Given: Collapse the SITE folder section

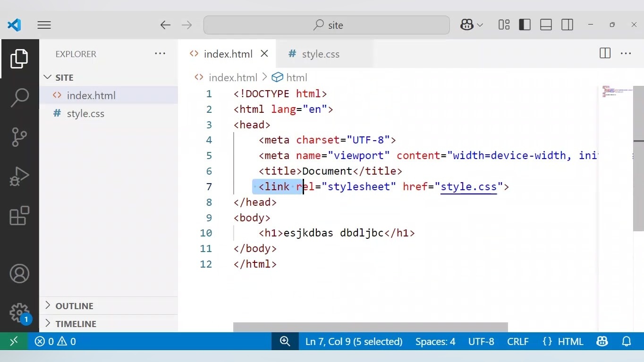Looking at the screenshot, I should point(109,77).
